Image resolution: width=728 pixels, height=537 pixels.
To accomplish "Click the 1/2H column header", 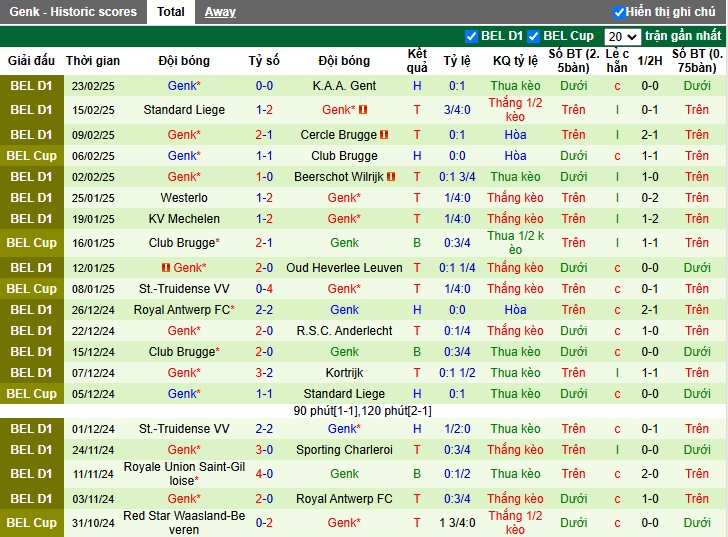I will (x=650, y=61).
